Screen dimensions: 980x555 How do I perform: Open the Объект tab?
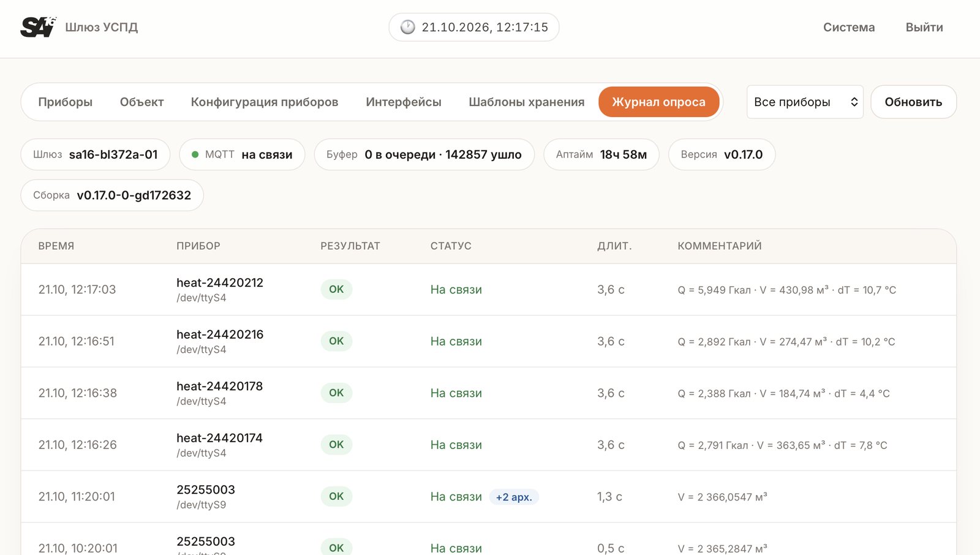coord(141,102)
